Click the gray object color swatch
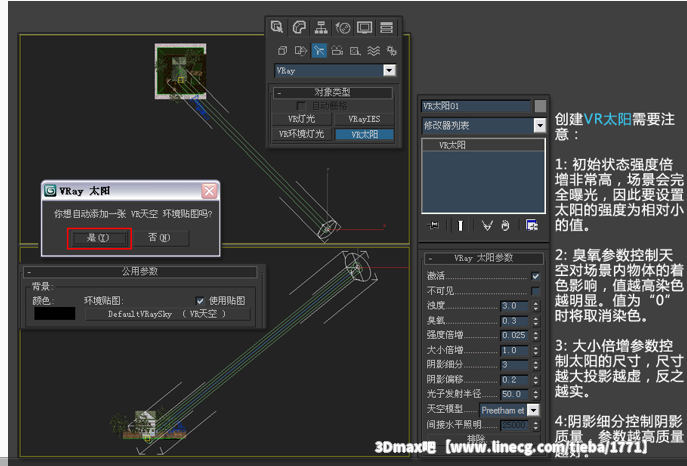 pyautogui.click(x=540, y=106)
